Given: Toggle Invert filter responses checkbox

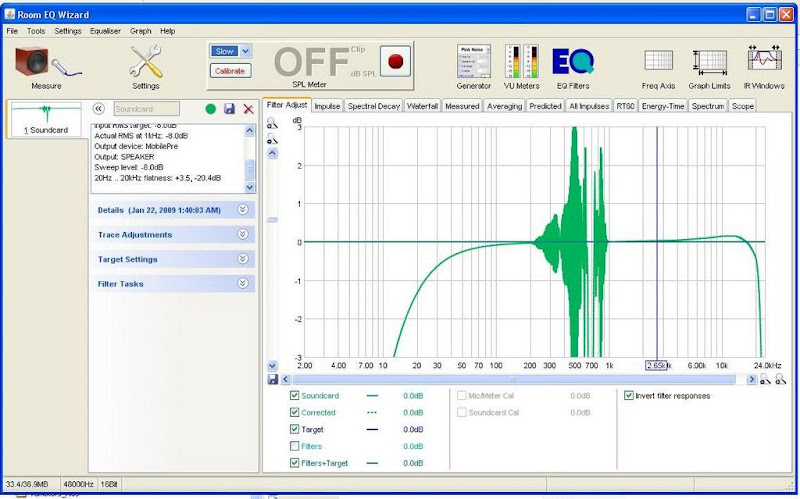Looking at the screenshot, I should [x=628, y=396].
